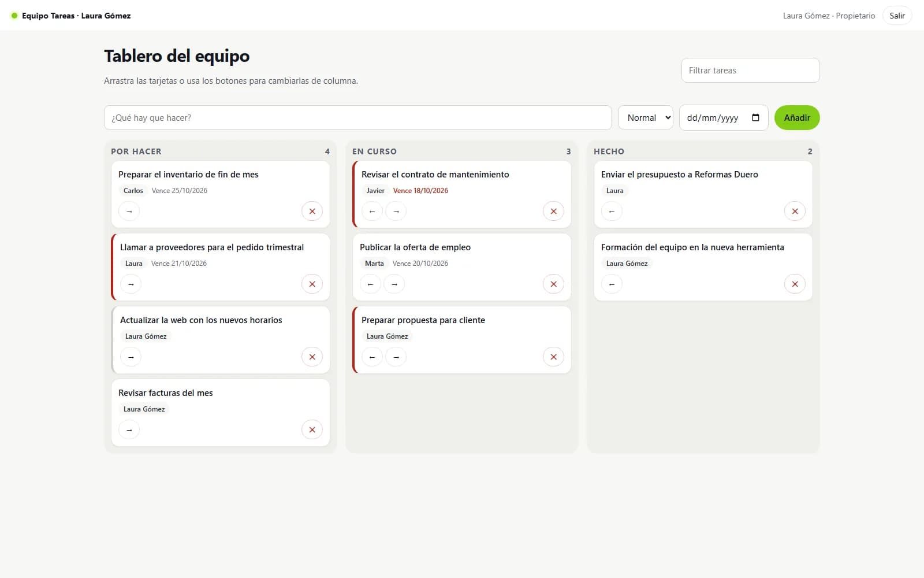Delete 'Preparar el inventario de fin de mes' card
This screenshot has height=578, width=924.
click(x=312, y=212)
